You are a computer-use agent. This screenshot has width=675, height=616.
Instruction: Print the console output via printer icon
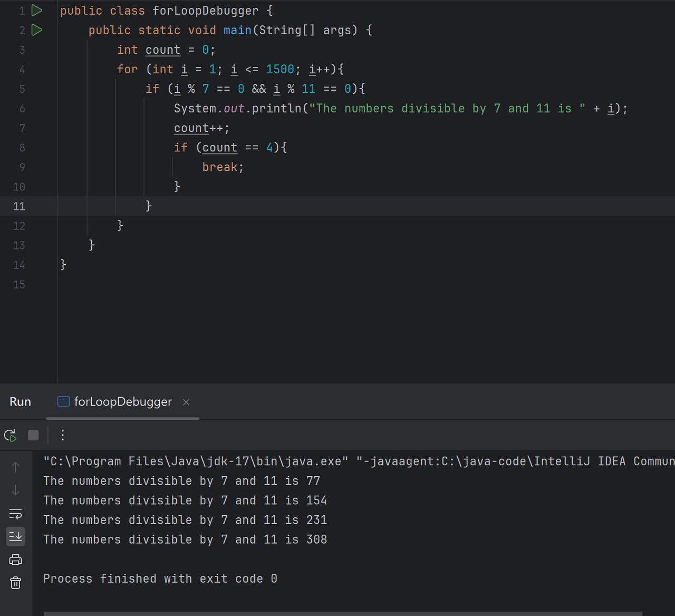pyautogui.click(x=16, y=560)
